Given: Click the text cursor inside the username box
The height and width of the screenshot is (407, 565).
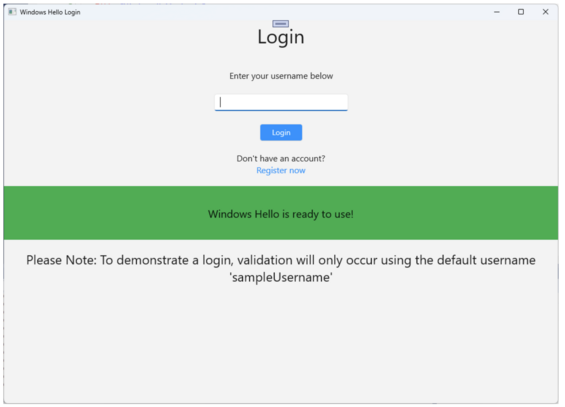Looking at the screenshot, I should coord(221,102).
